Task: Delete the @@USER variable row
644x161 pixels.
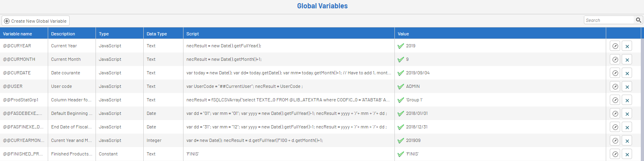Action: 627,87
